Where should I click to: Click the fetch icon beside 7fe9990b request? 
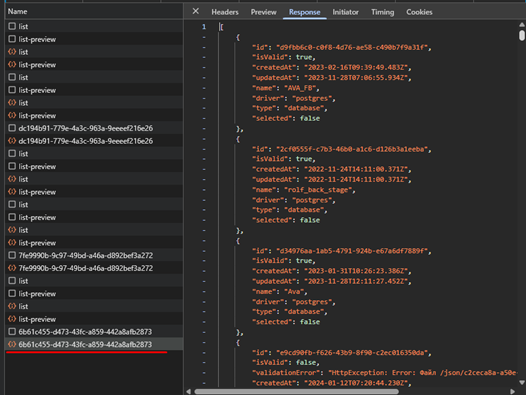(x=12, y=268)
